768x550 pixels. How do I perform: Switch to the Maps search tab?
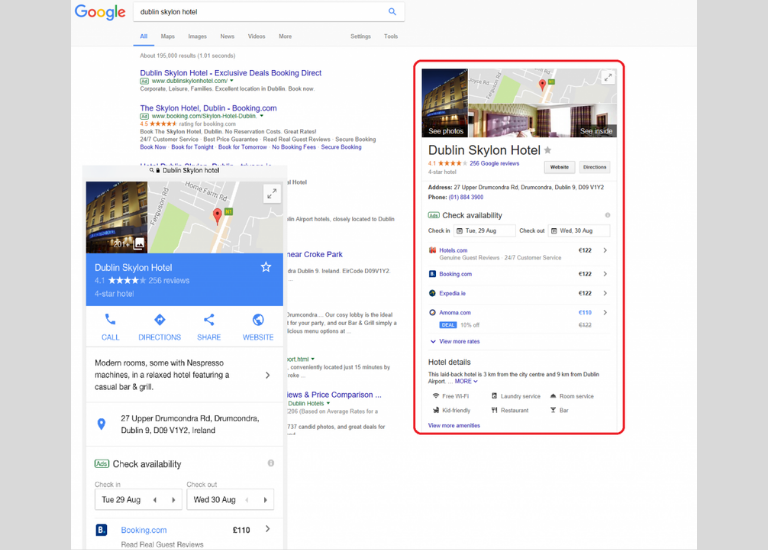coord(168,36)
